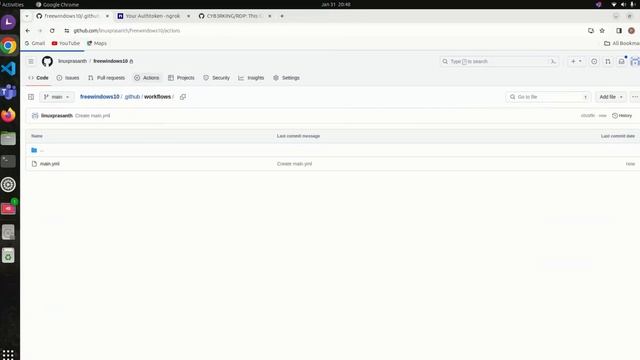Open the install or cast icon in address bar
The width and height of the screenshot is (640, 360).
591,31
